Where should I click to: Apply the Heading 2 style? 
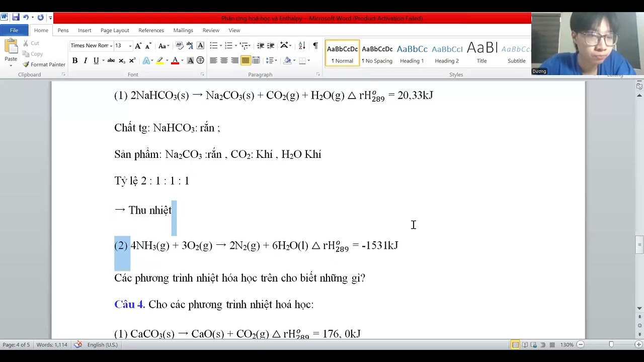coord(447,54)
